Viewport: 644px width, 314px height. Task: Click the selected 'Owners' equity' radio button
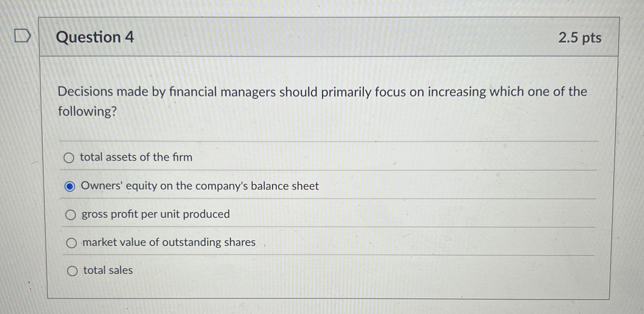(x=70, y=186)
